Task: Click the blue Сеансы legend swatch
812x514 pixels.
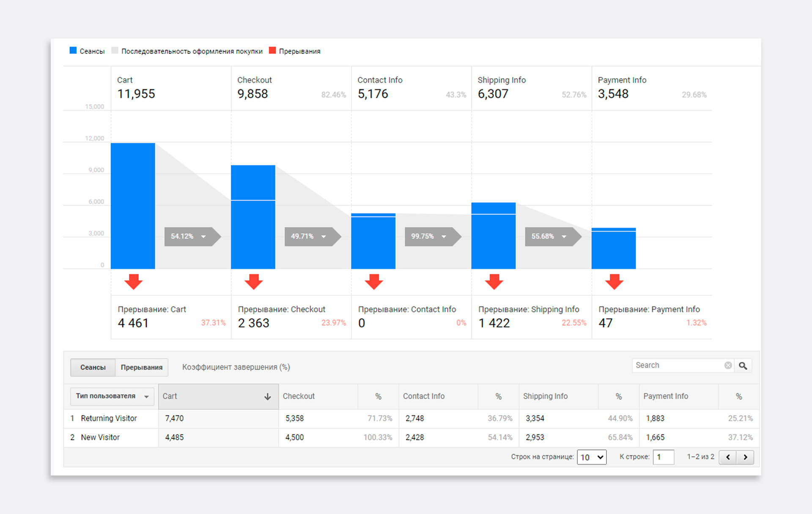Action: coord(73,51)
